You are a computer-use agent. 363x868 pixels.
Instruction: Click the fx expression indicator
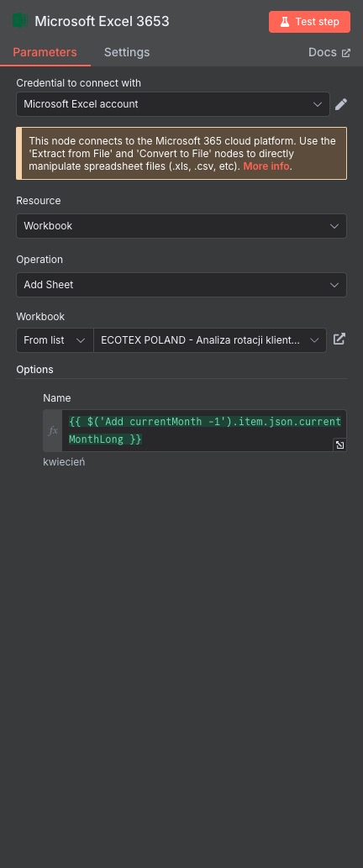click(53, 431)
